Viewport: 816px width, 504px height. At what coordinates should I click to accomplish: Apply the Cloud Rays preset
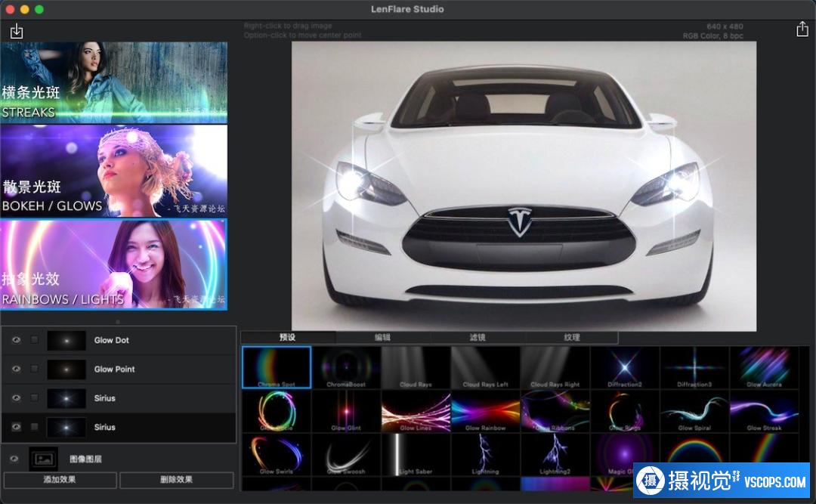[x=416, y=367]
